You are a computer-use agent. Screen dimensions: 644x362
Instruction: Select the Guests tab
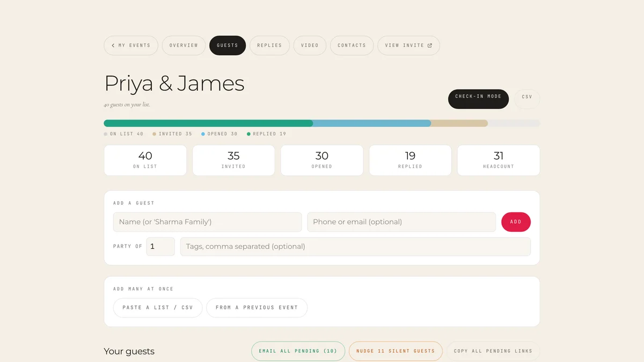click(228, 46)
